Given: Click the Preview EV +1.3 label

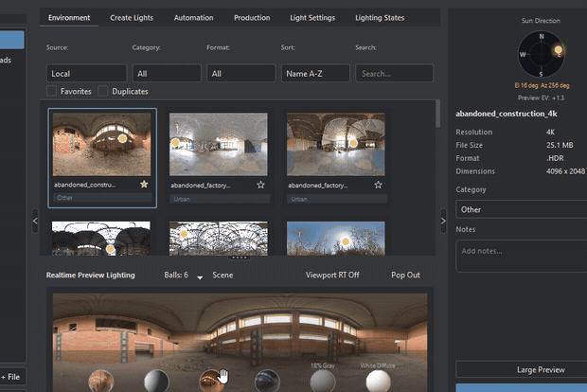Looking at the screenshot, I should coord(541,98).
